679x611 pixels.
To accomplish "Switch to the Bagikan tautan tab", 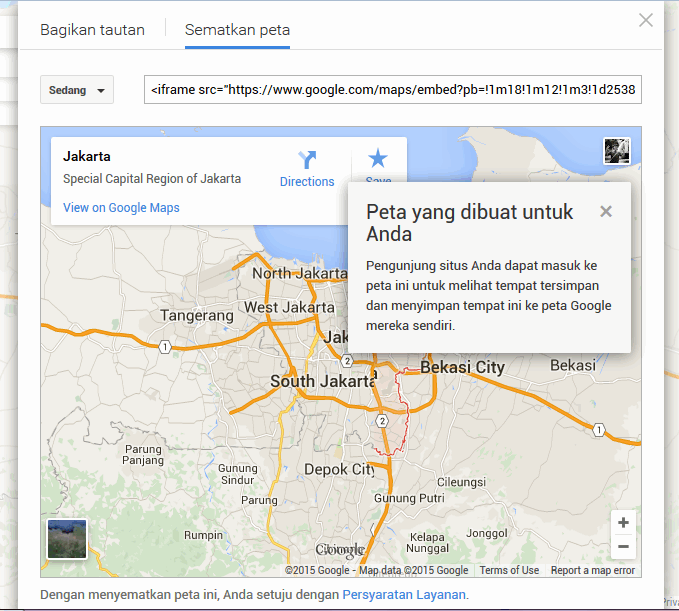I will [x=92, y=30].
